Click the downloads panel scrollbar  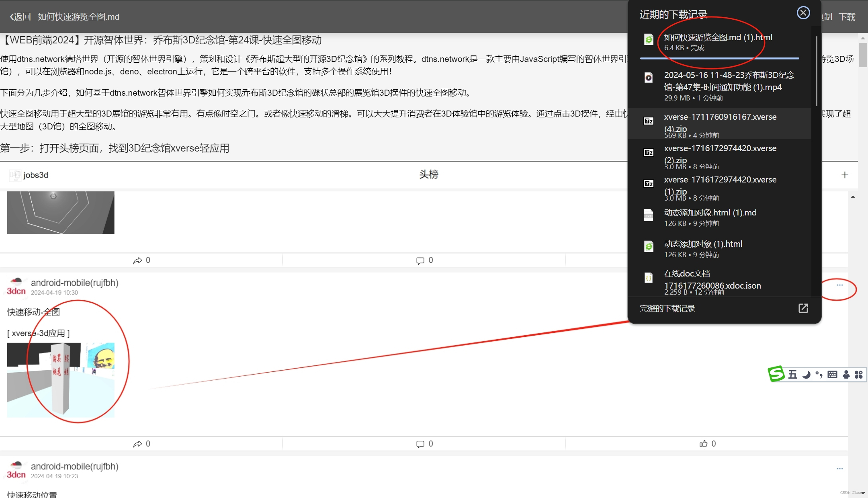coord(817,71)
